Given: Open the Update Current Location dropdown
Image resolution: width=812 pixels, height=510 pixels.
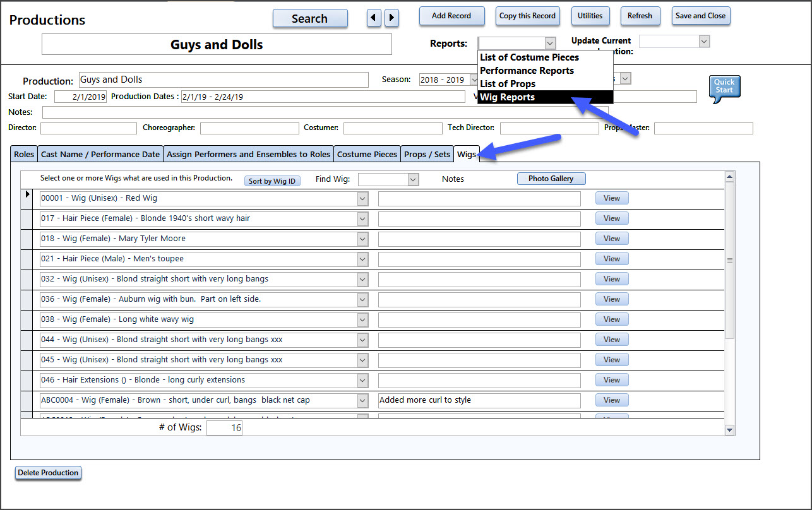Looking at the screenshot, I should [704, 42].
